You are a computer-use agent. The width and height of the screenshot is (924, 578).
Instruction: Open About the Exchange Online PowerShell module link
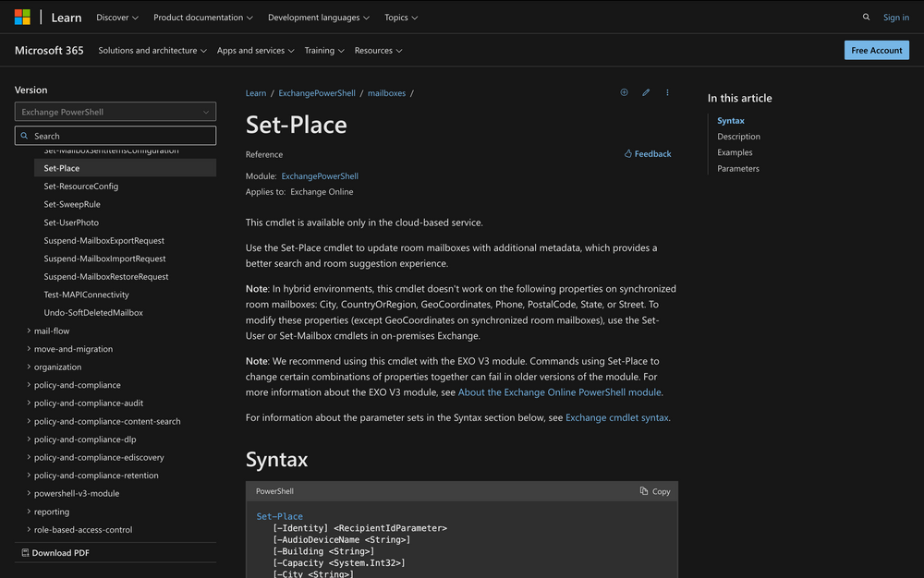pyautogui.click(x=559, y=392)
